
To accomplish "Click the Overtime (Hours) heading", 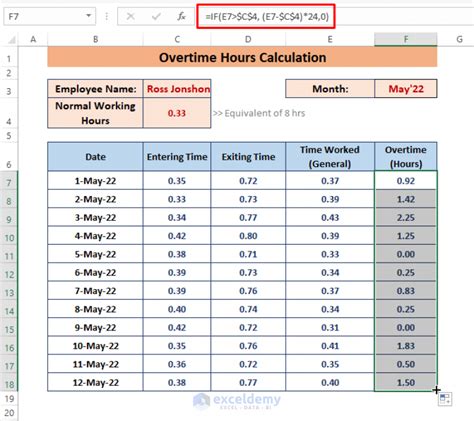I will pyautogui.click(x=406, y=157).
